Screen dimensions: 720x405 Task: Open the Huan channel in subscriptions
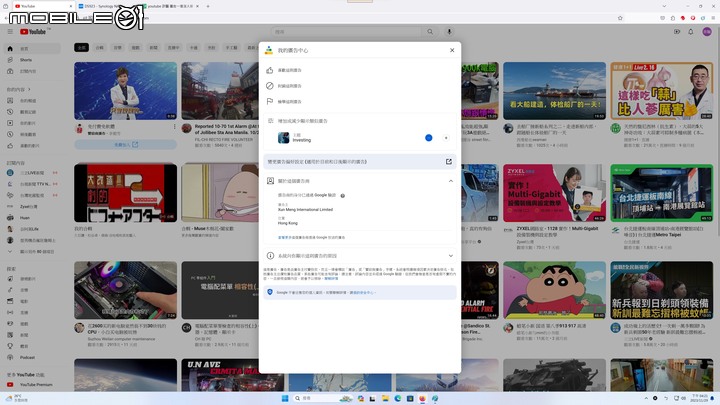coord(32,218)
